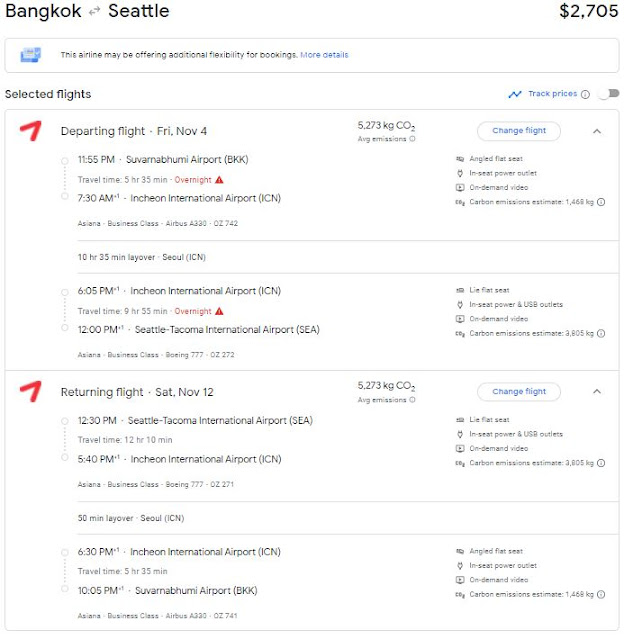Screen dimensions: 624x639
Task: Collapse the departing flight details chevron
Action: pos(597,131)
